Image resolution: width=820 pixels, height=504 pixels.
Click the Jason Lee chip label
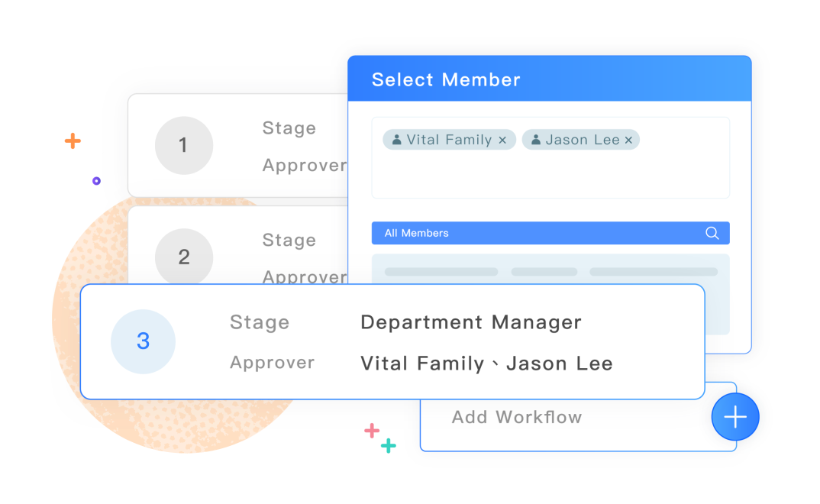(x=583, y=140)
